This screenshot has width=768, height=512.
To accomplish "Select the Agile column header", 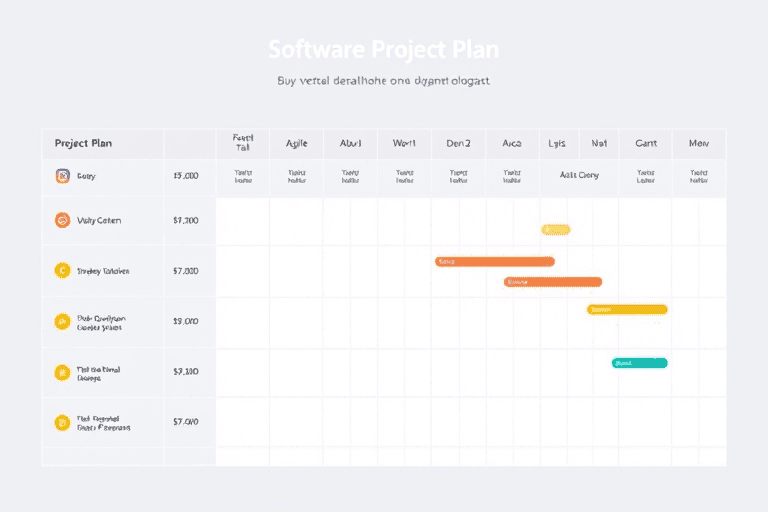I will point(296,143).
